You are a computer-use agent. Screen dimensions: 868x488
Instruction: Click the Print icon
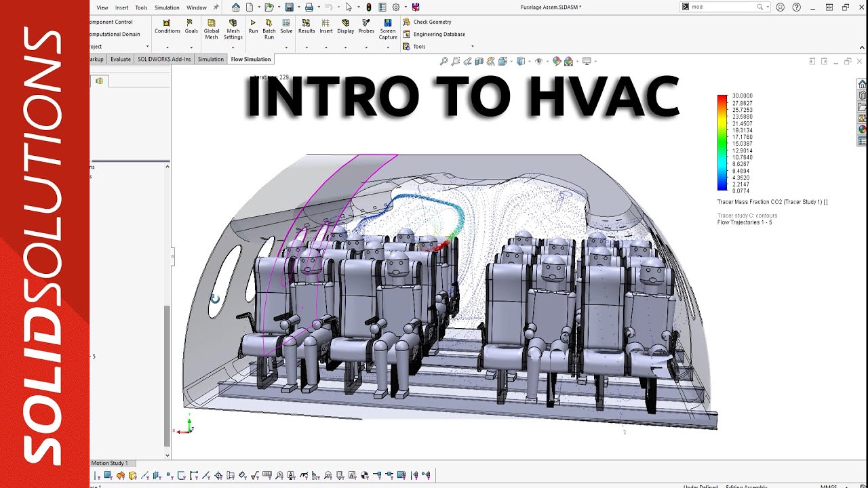[309, 7]
